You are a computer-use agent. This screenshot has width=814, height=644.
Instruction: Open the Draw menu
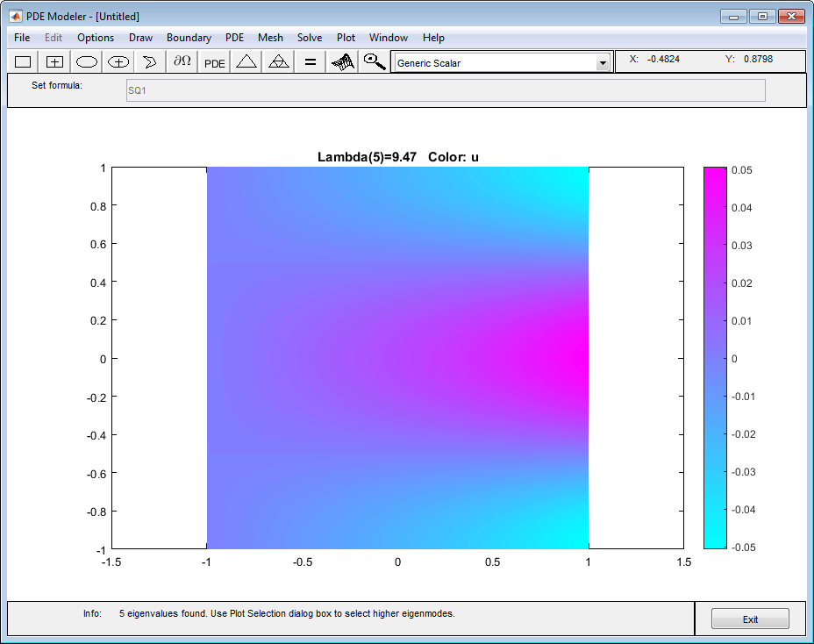(x=140, y=38)
